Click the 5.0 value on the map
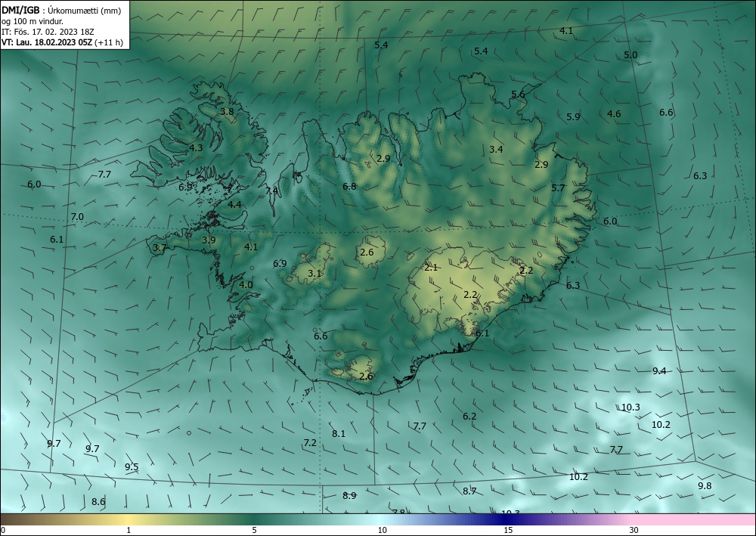Viewport: 756px width, 536px height. pyautogui.click(x=631, y=55)
